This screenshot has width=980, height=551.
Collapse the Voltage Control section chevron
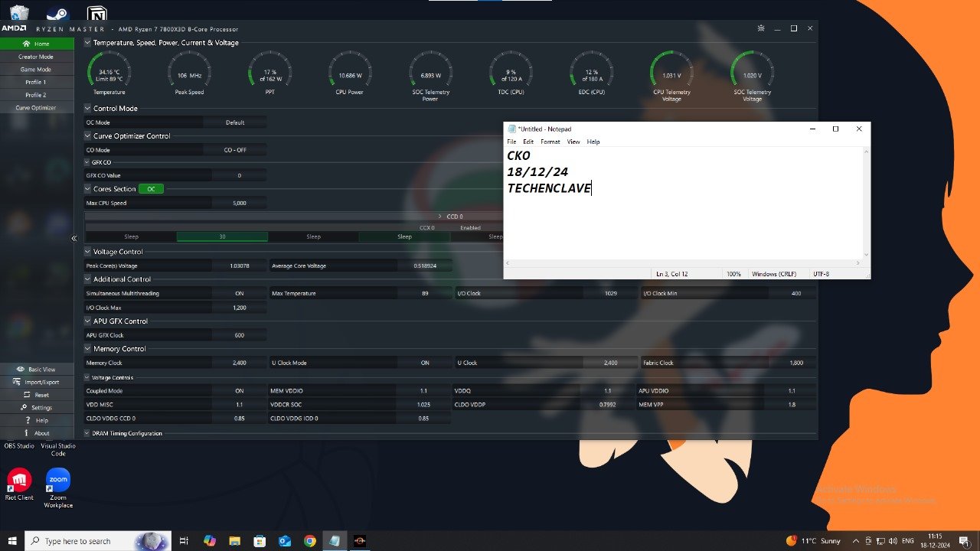(87, 252)
